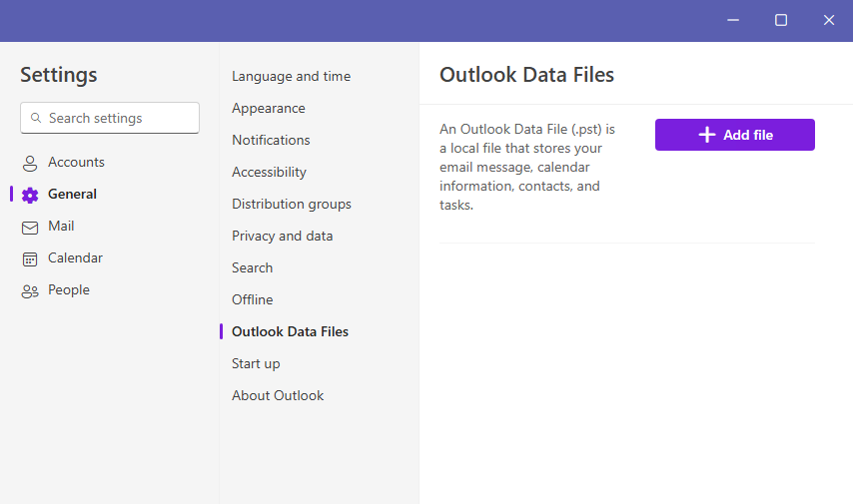Image resolution: width=853 pixels, height=504 pixels.
Task: Click the plus icon on Add file
Action: point(706,135)
